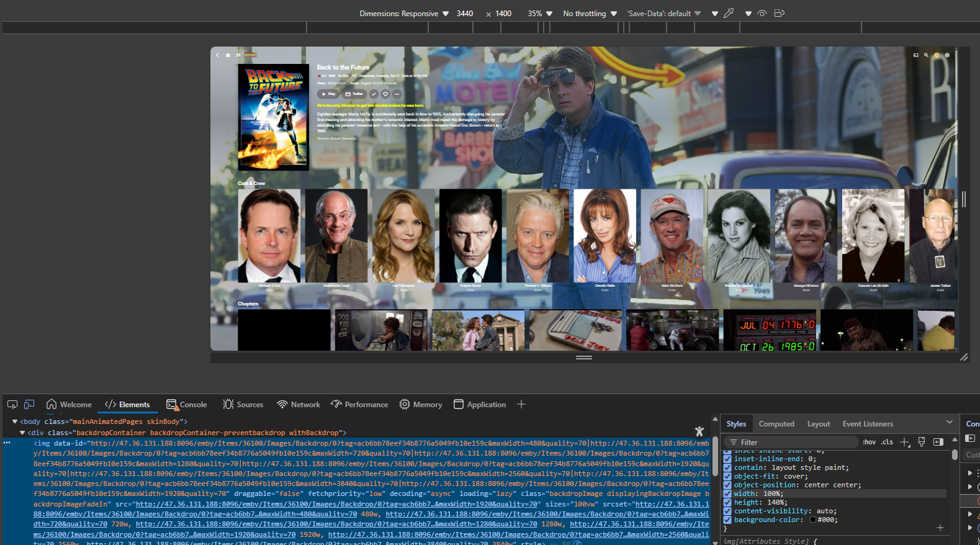Click the Play button on movie page
The image size is (980, 545).
(x=327, y=94)
